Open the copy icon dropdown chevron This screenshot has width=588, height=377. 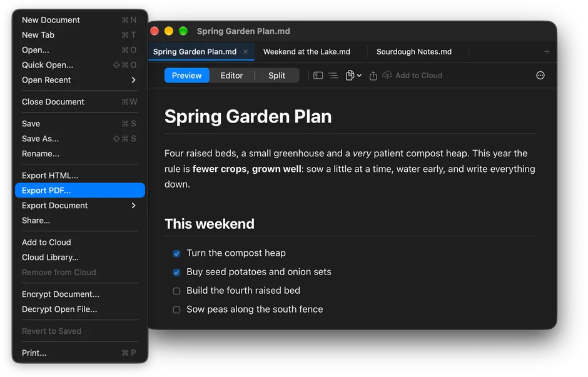pyautogui.click(x=359, y=75)
